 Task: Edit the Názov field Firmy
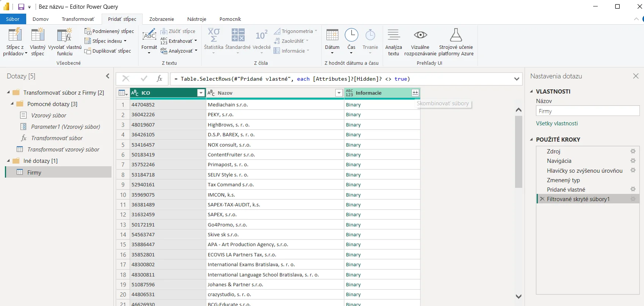587,111
